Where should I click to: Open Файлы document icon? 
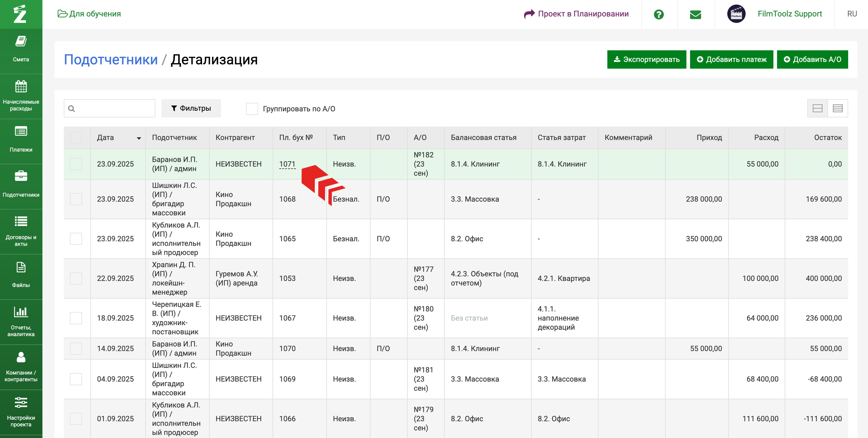pos(21,267)
